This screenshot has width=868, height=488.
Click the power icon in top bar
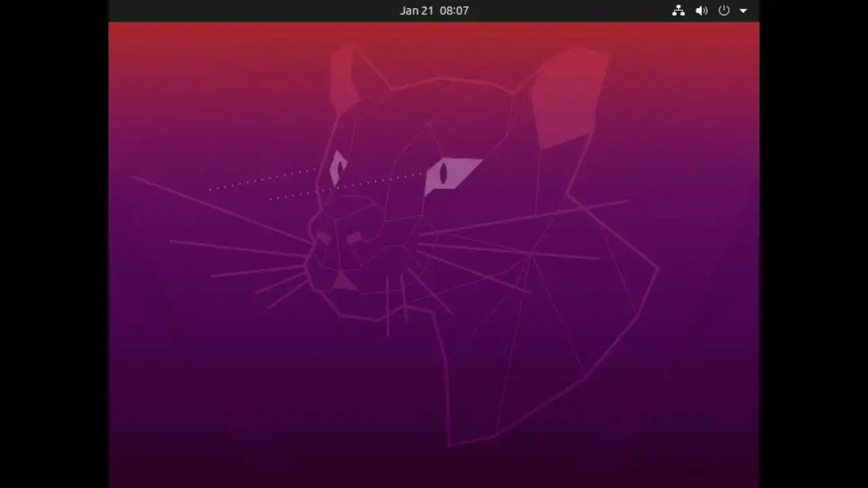(724, 10)
